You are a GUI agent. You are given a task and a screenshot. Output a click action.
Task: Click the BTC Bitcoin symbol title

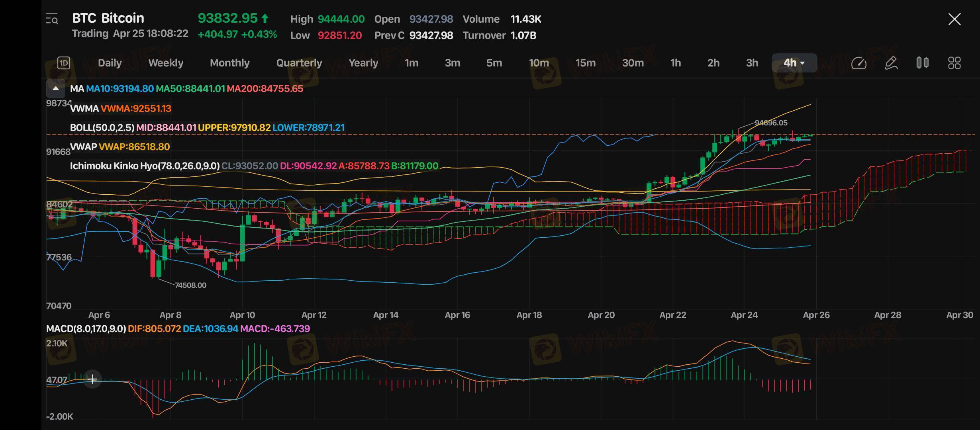click(x=108, y=18)
